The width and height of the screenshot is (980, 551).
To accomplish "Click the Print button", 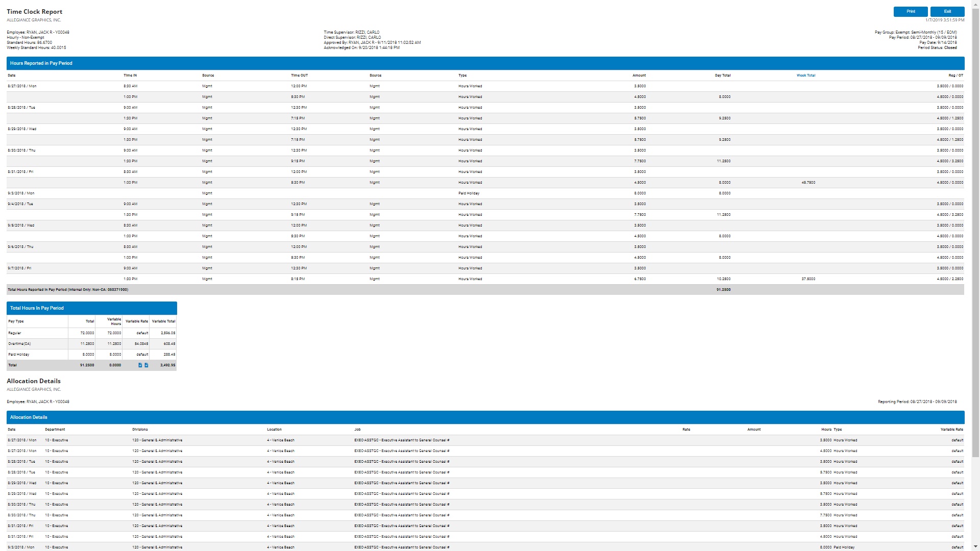I will [911, 12].
